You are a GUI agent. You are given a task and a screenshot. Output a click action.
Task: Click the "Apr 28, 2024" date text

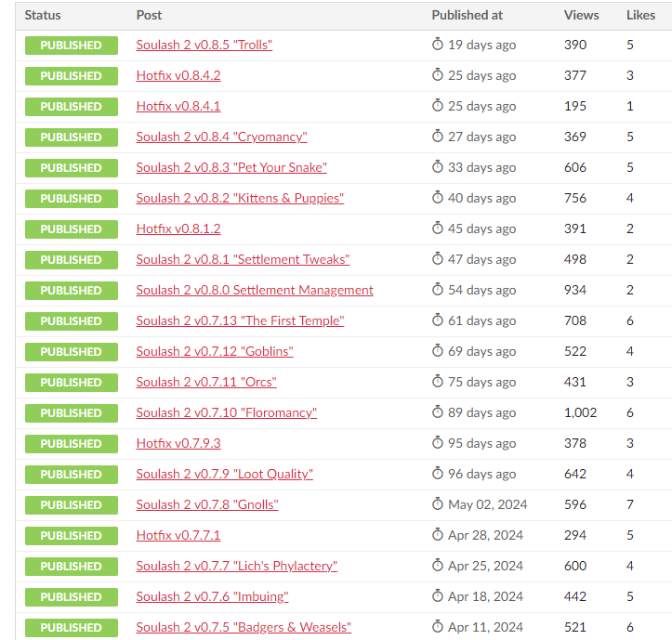[x=485, y=535]
